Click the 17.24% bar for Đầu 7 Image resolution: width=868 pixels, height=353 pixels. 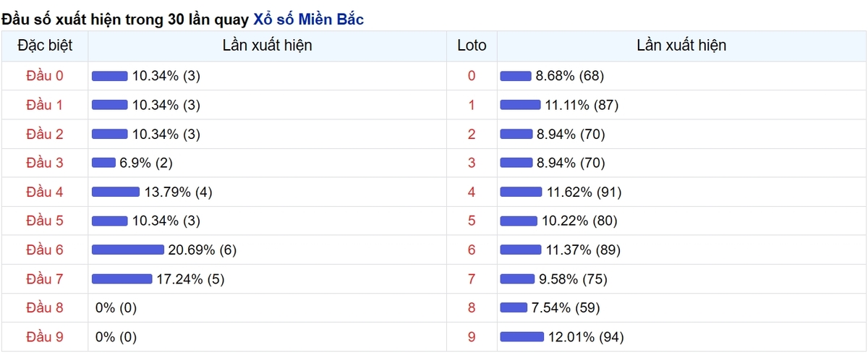click(x=122, y=278)
